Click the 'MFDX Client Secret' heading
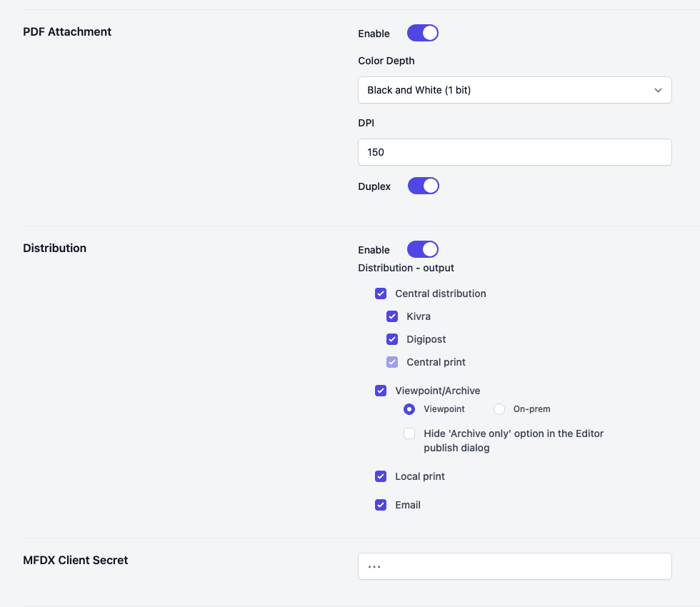700x607 pixels. click(x=76, y=560)
